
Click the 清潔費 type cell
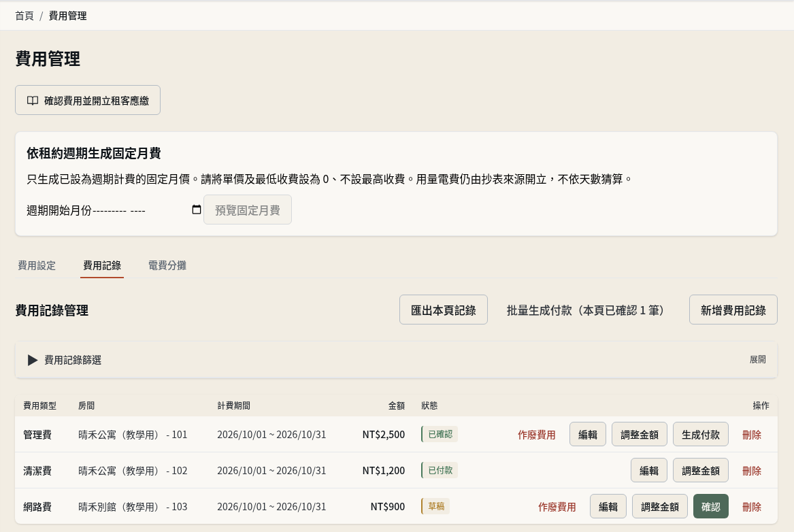pyautogui.click(x=37, y=470)
